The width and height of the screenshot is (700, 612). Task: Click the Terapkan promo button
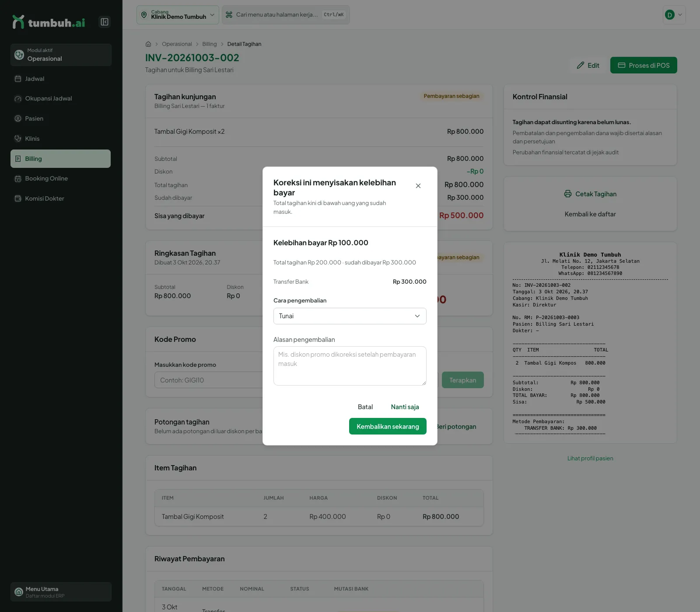462,380
